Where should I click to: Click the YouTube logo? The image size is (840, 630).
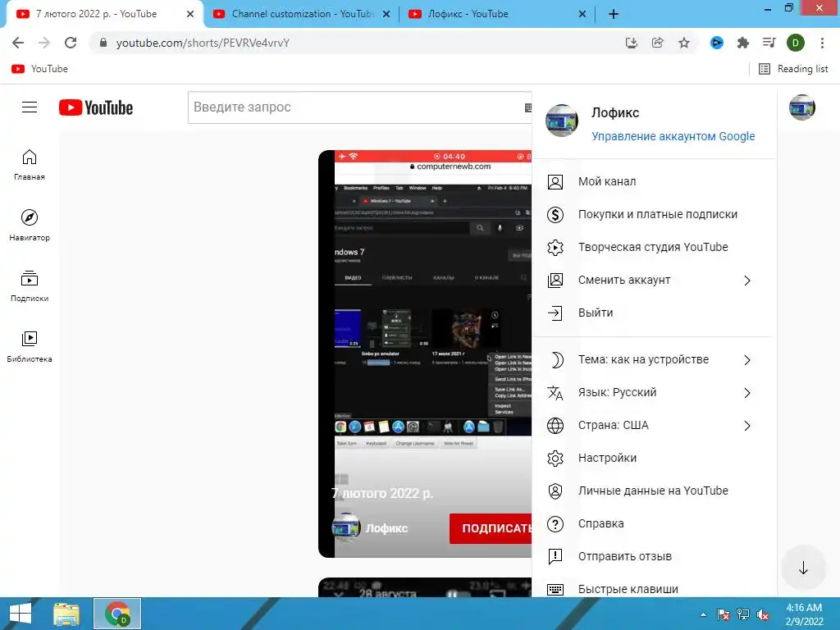[x=96, y=107]
